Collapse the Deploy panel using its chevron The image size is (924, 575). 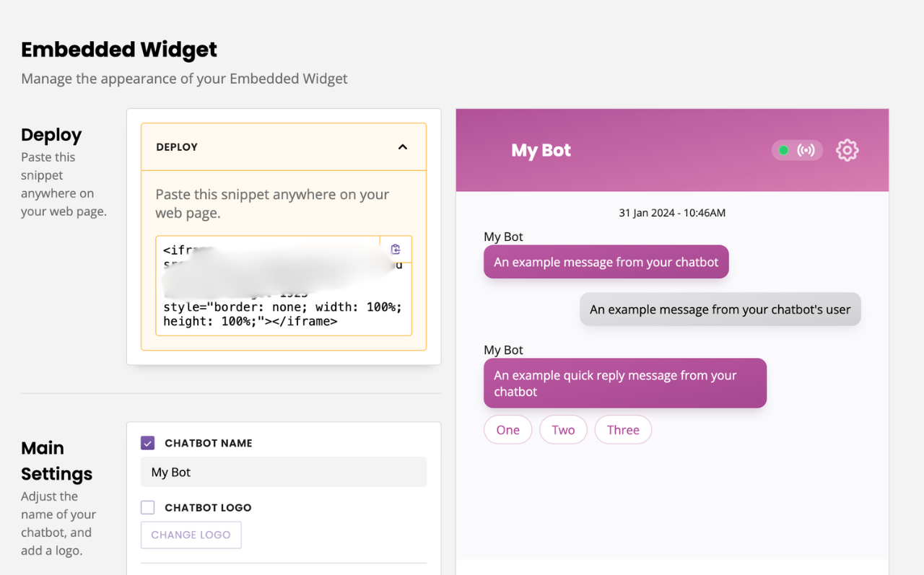(x=402, y=146)
